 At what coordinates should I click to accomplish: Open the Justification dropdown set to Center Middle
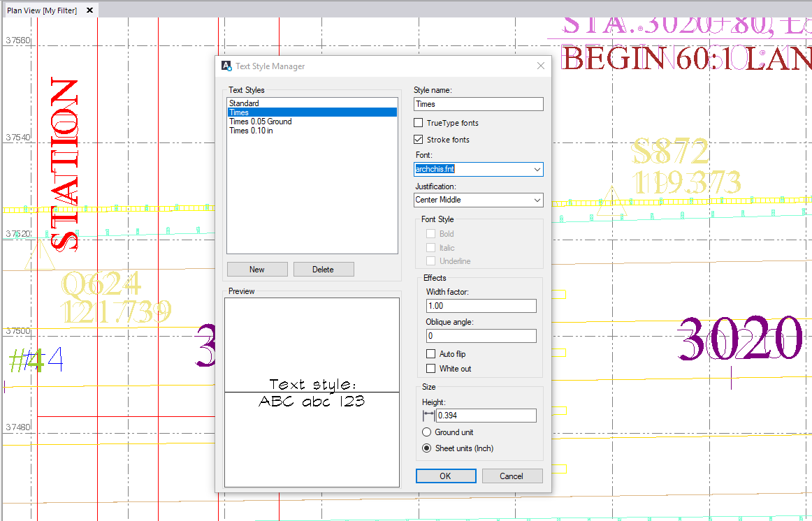478,200
